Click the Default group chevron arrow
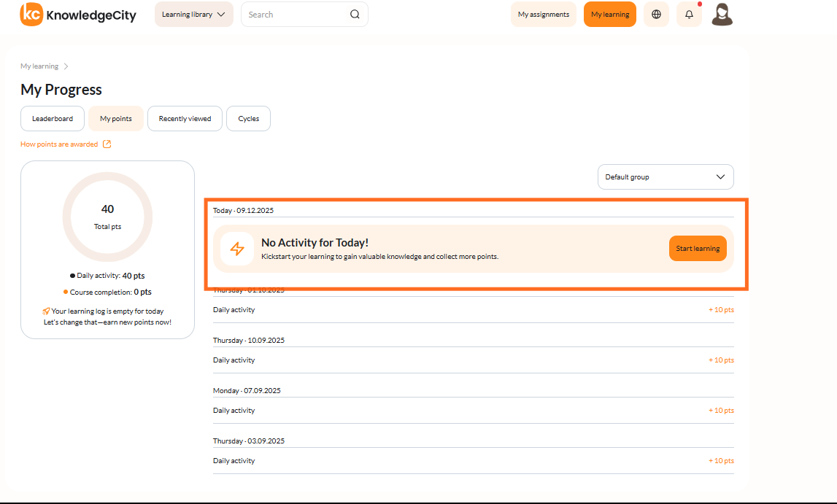Screen dimensions: 837x504 pos(720,177)
